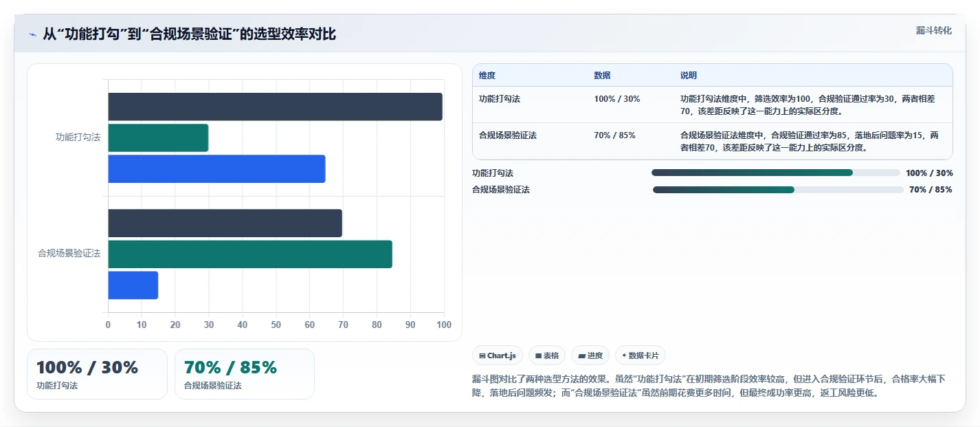
Task: Click the 70% / 85% table cell
Action: (614, 135)
